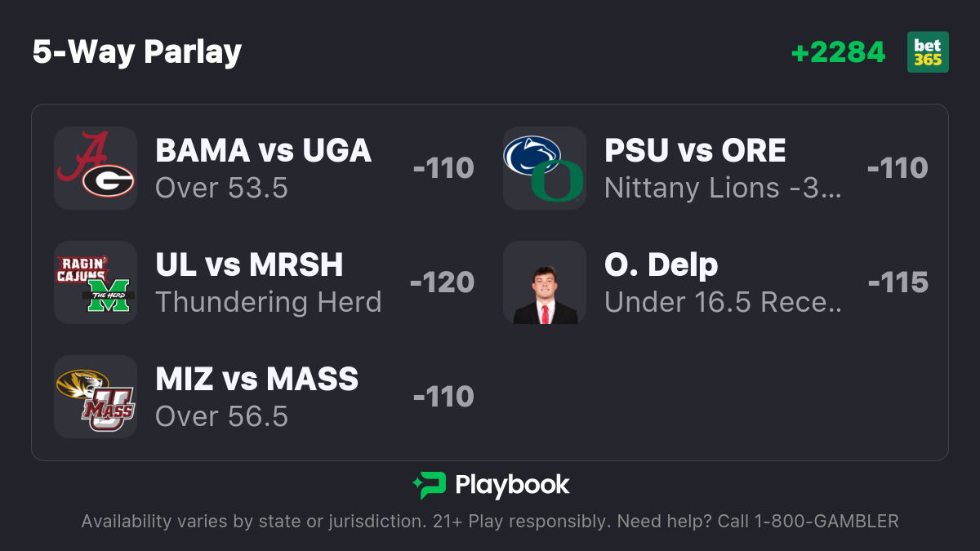980x551 pixels.
Task: Open the truncated Nittany Lions spread text
Action: (x=723, y=189)
